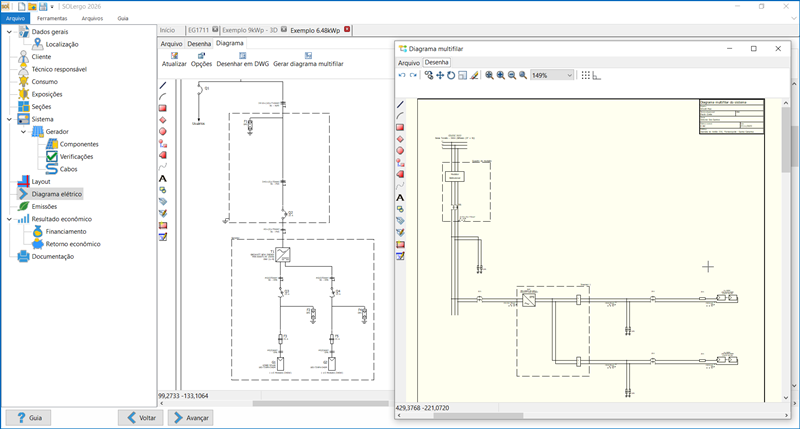
Task: Collapse the Resultado econômico tree node
Action: click(9, 218)
